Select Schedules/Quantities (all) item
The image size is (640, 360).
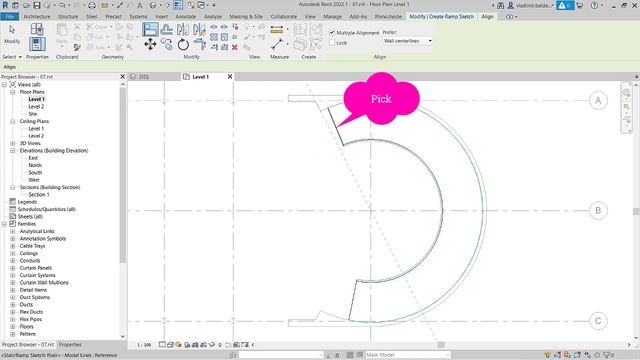click(46, 209)
